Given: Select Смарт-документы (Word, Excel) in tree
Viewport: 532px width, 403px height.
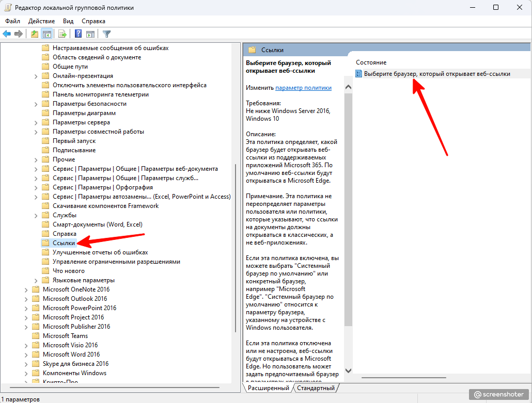Looking at the screenshot, I should click(98, 224).
